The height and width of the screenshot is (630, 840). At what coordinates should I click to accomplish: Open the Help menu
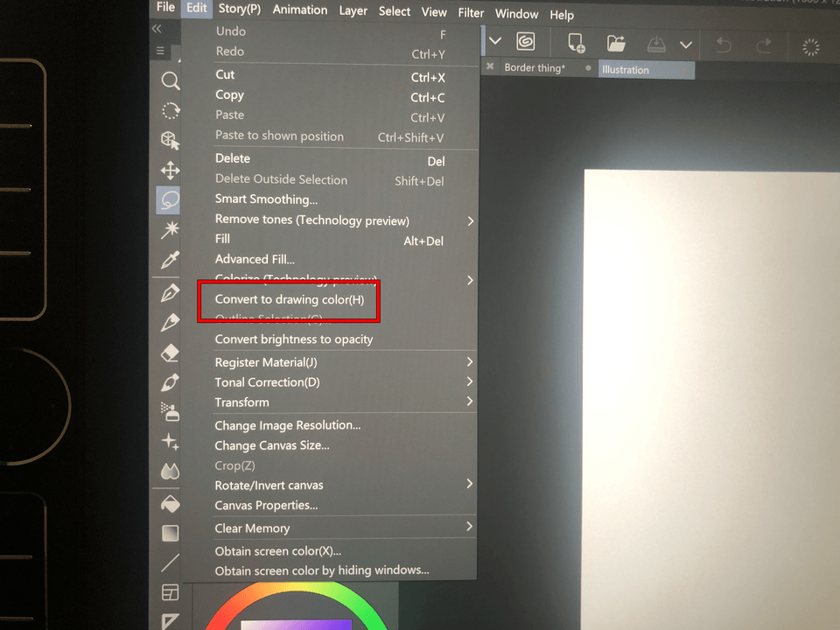click(562, 15)
